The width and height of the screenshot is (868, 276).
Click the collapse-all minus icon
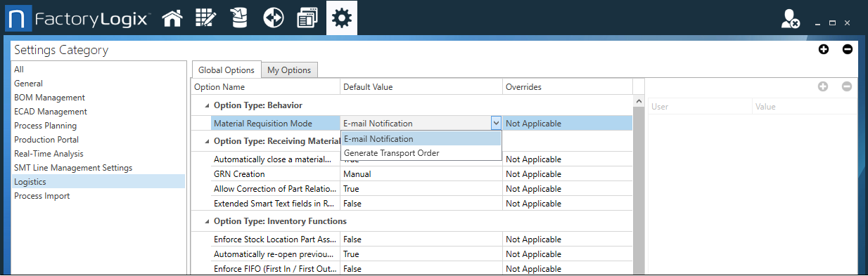[x=848, y=49]
